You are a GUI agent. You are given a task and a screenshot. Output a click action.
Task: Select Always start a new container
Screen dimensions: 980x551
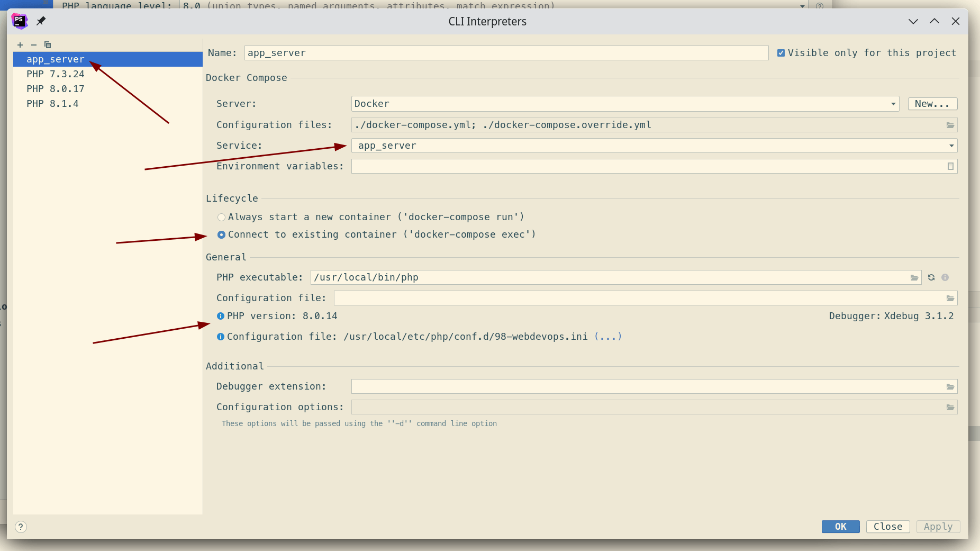[x=221, y=217]
